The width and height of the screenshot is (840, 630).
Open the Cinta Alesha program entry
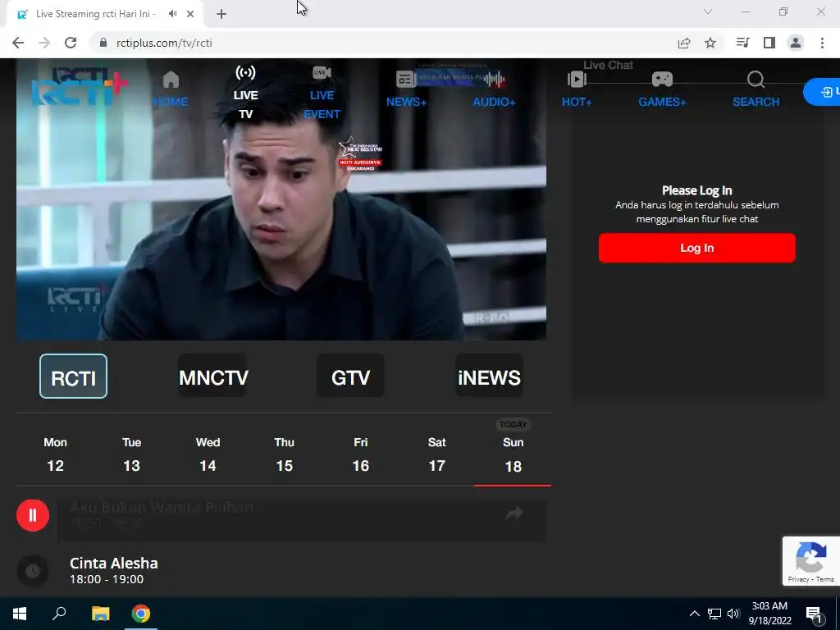(x=114, y=571)
